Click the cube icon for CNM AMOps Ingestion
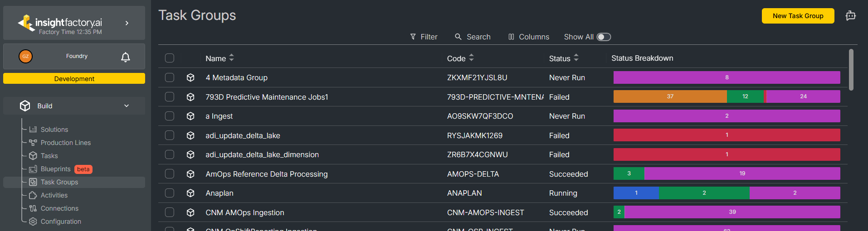The height and width of the screenshot is (231, 868). click(x=190, y=212)
